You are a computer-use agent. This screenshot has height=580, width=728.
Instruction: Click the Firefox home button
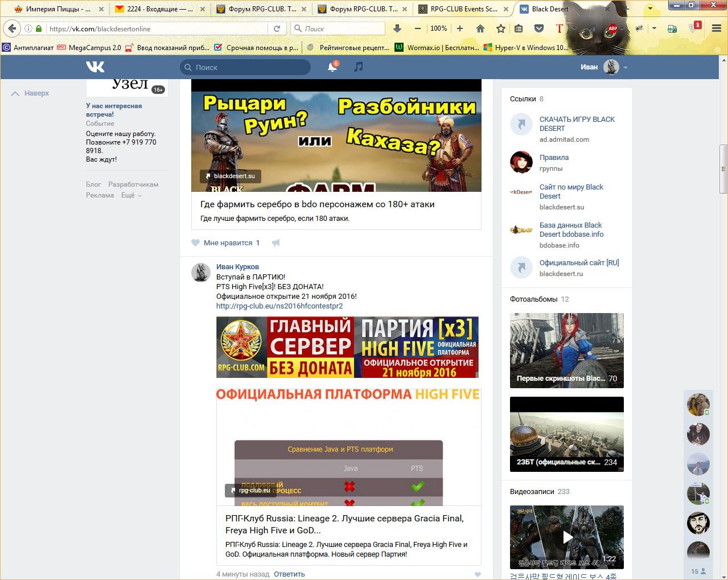tap(480, 28)
